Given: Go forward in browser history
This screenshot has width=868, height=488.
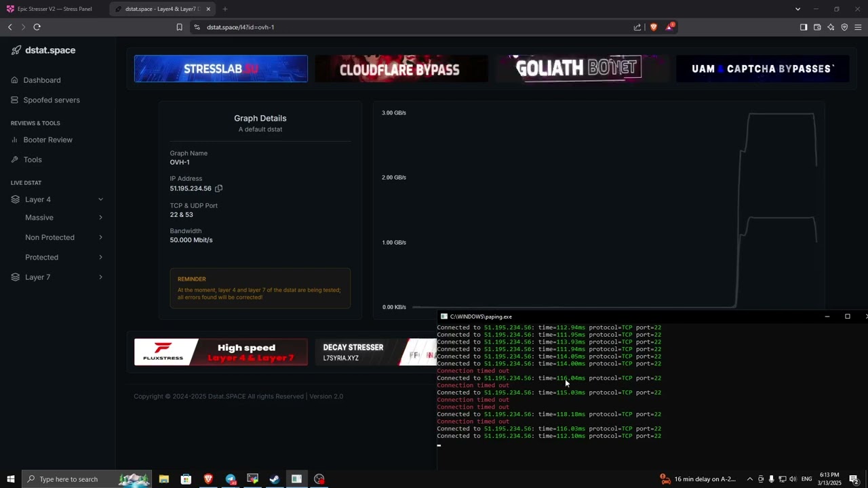Looking at the screenshot, I should point(23,27).
